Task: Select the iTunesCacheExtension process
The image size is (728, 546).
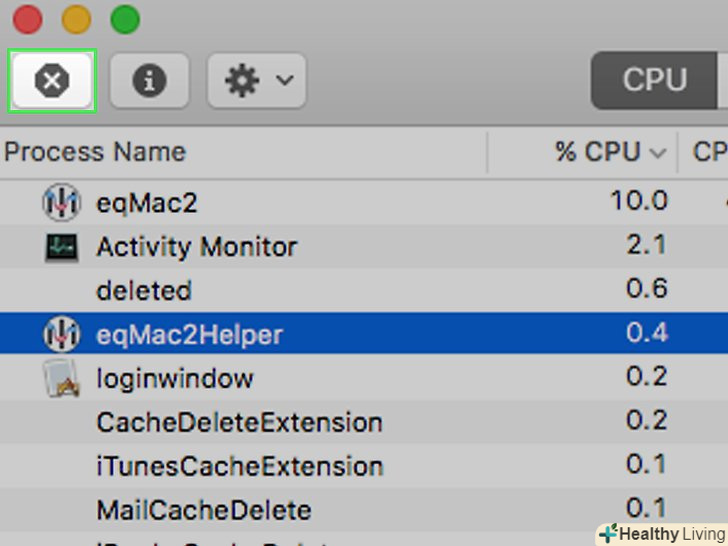Action: (239, 467)
